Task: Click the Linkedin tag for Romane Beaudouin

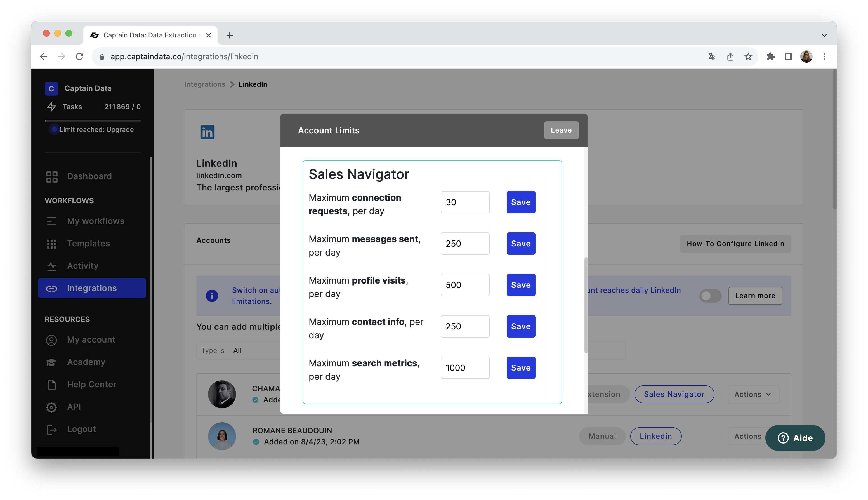Action: pos(655,436)
